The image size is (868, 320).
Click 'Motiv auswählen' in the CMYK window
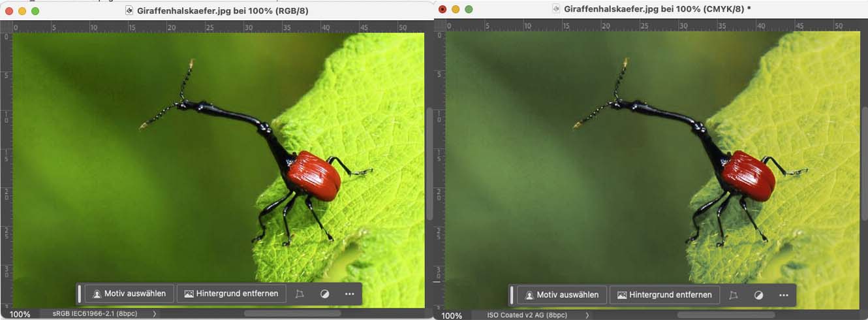coord(562,295)
